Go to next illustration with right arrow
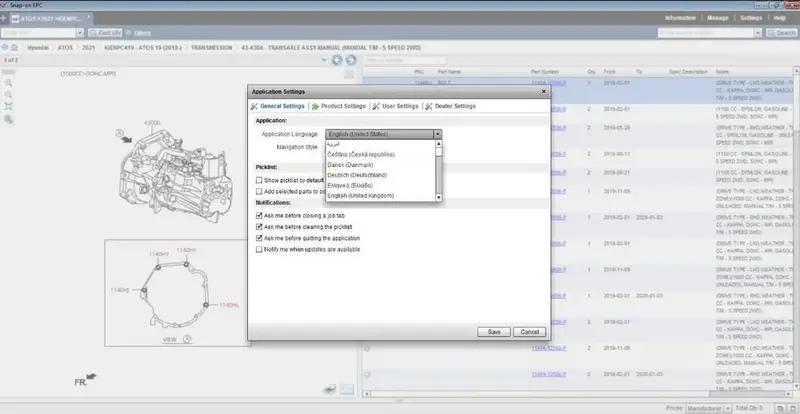Image resolution: width=800 pixels, height=414 pixels. (351, 60)
